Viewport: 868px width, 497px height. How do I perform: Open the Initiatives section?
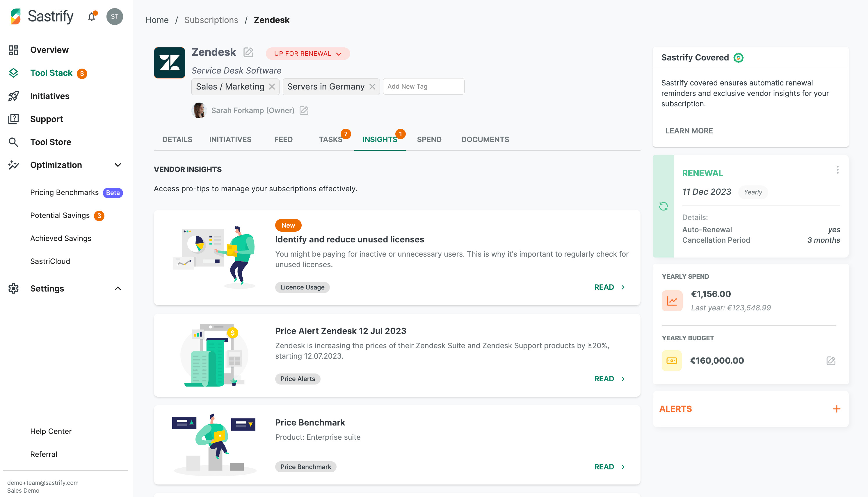[49, 96]
